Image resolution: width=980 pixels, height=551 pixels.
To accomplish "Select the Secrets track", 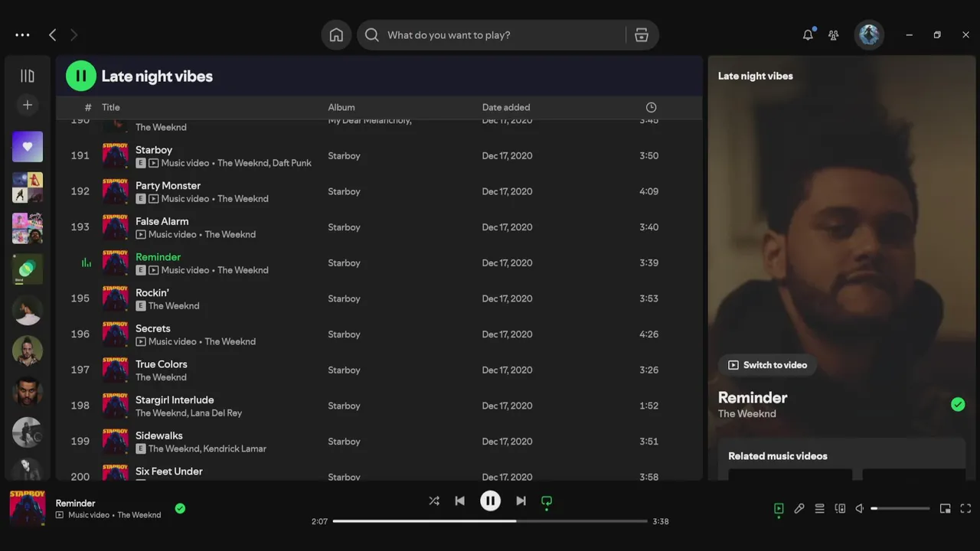I will pyautogui.click(x=153, y=328).
